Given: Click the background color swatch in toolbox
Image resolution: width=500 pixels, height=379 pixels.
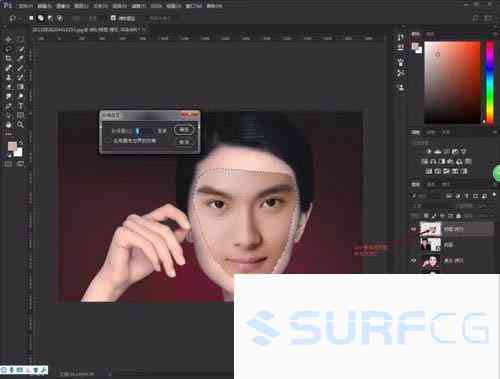Looking at the screenshot, I should point(18,152).
